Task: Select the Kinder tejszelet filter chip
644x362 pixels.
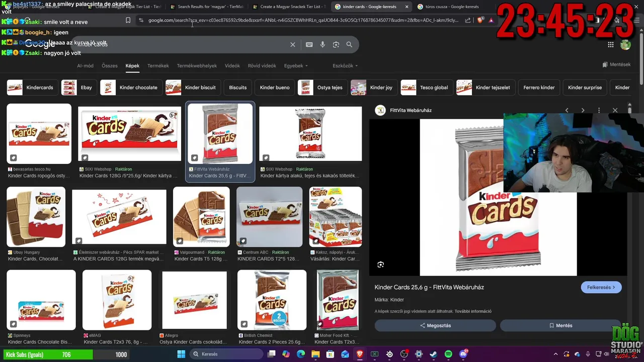Action: pos(486,87)
